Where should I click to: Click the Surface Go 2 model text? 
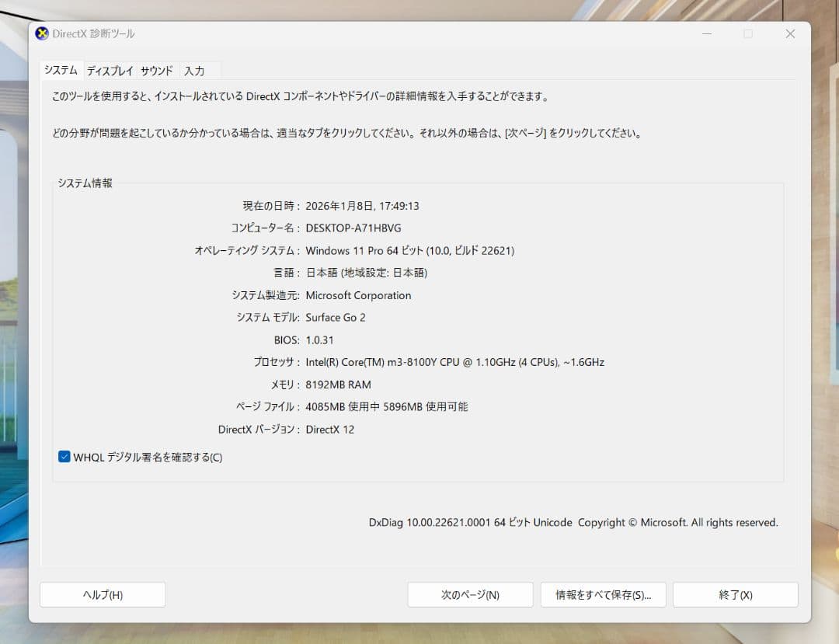tap(336, 317)
